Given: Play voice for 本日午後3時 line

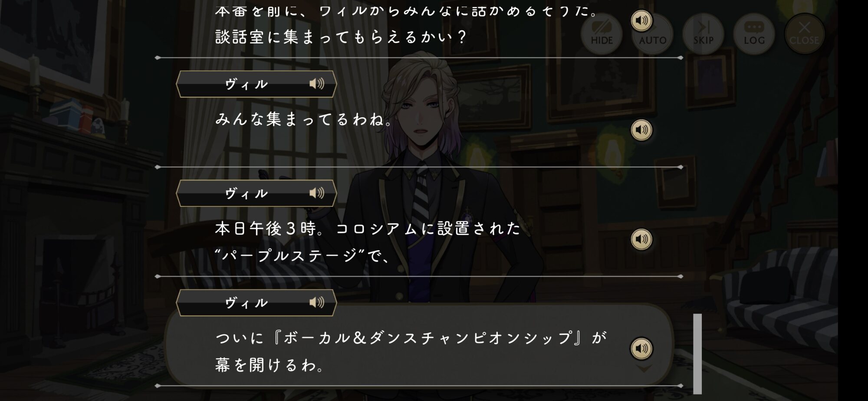Looking at the screenshot, I should [641, 239].
